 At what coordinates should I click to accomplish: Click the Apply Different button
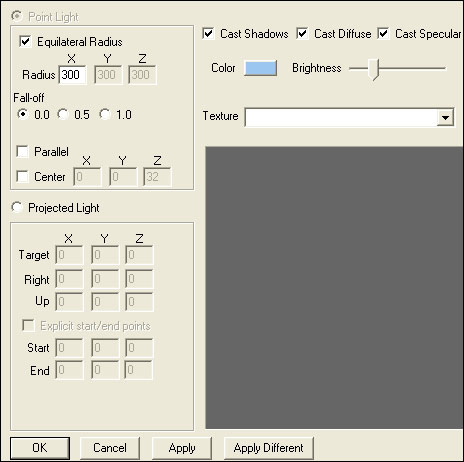[x=269, y=448]
